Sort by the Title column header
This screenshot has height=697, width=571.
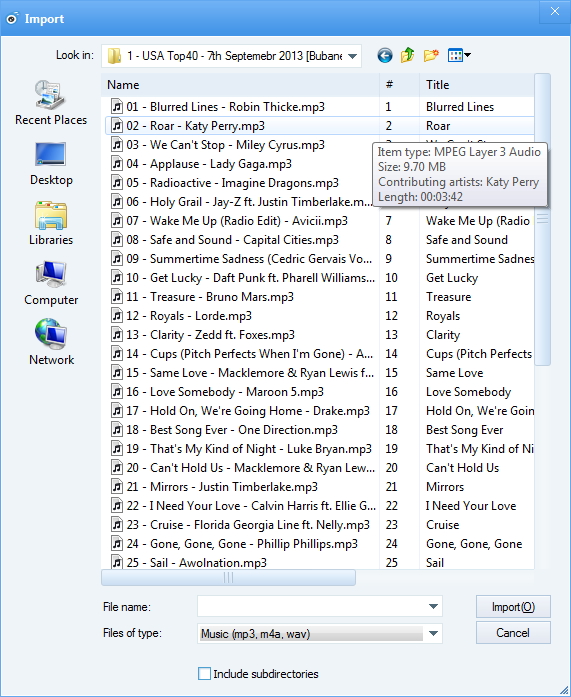click(477, 85)
